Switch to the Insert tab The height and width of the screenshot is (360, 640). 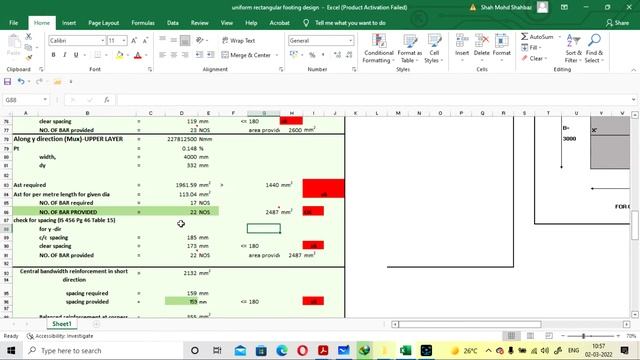pyautogui.click(x=69, y=23)
